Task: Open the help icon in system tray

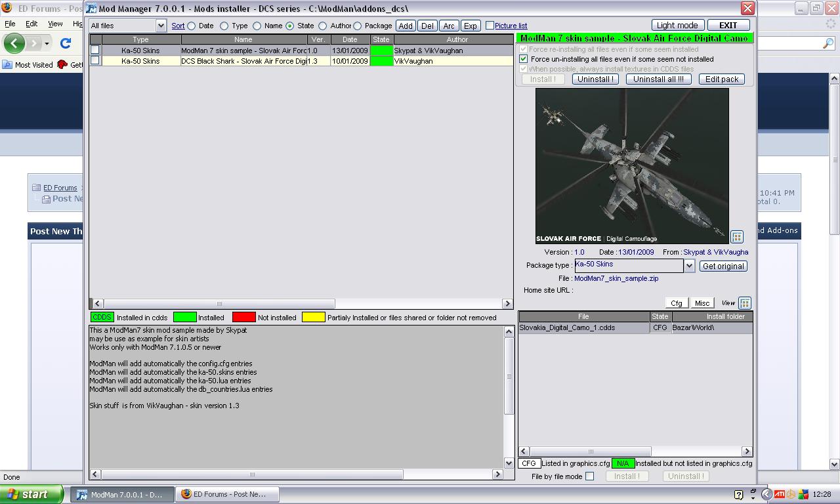Action: coord(738,494)
